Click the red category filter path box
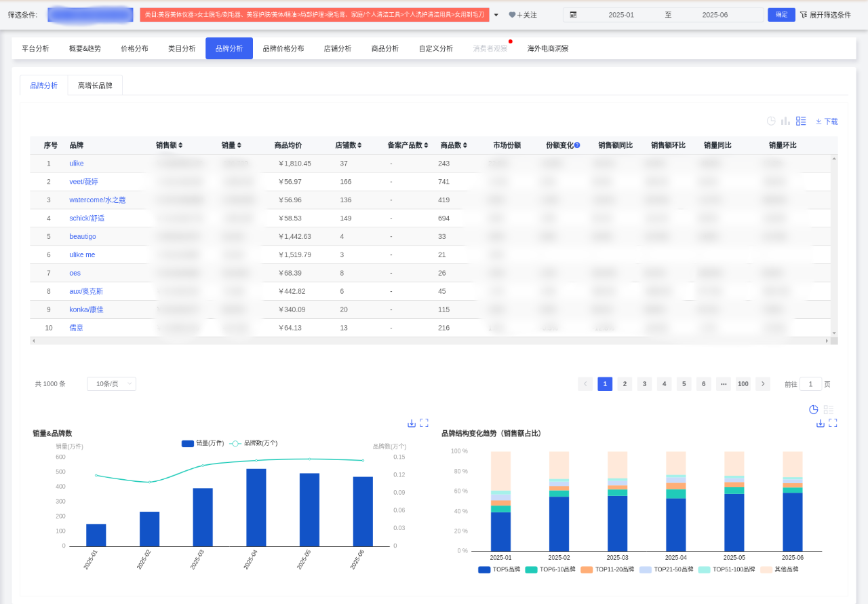868x604 pixels. click(315, 15)
